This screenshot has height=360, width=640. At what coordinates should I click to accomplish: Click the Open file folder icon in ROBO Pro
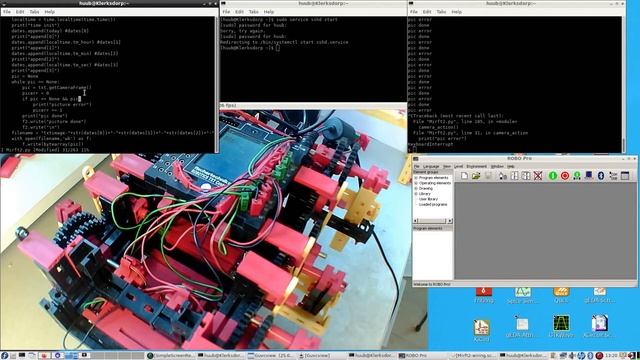click(x=476, y=176)
